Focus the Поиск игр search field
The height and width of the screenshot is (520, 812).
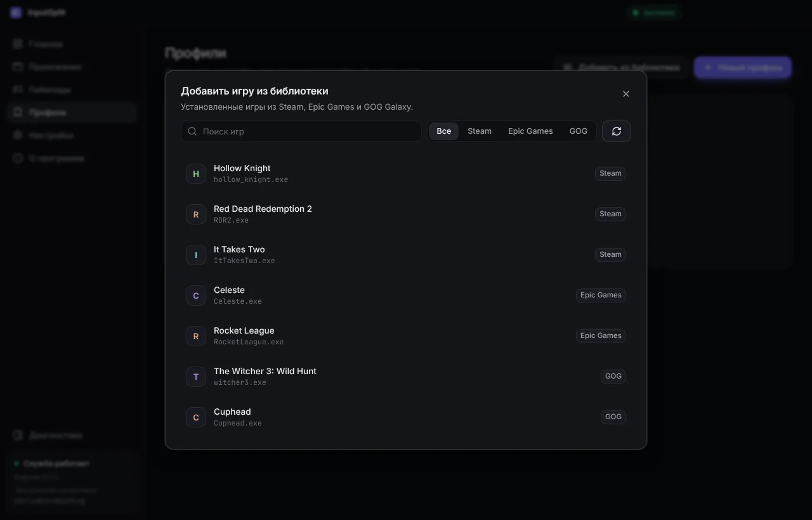(x=301, y=131)
